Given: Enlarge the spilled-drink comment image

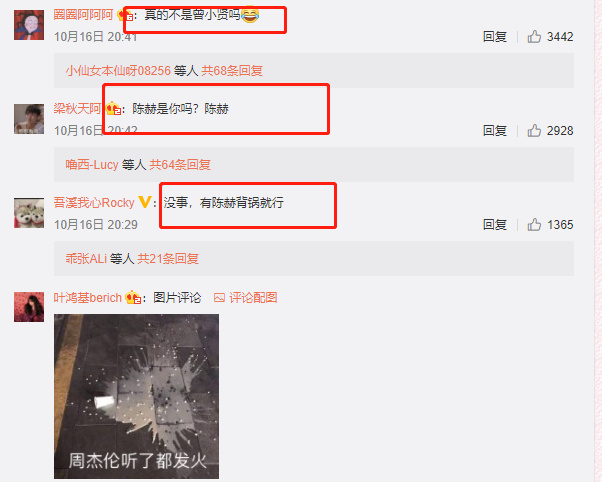Looking at the screenshot, I should coord(136,396).
